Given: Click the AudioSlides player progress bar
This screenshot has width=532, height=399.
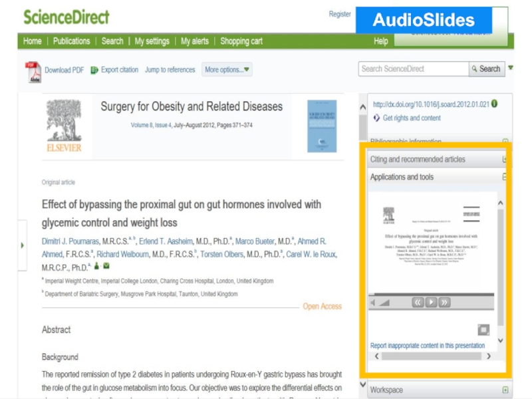Looking at the screenshot, I should click(431, 294).
